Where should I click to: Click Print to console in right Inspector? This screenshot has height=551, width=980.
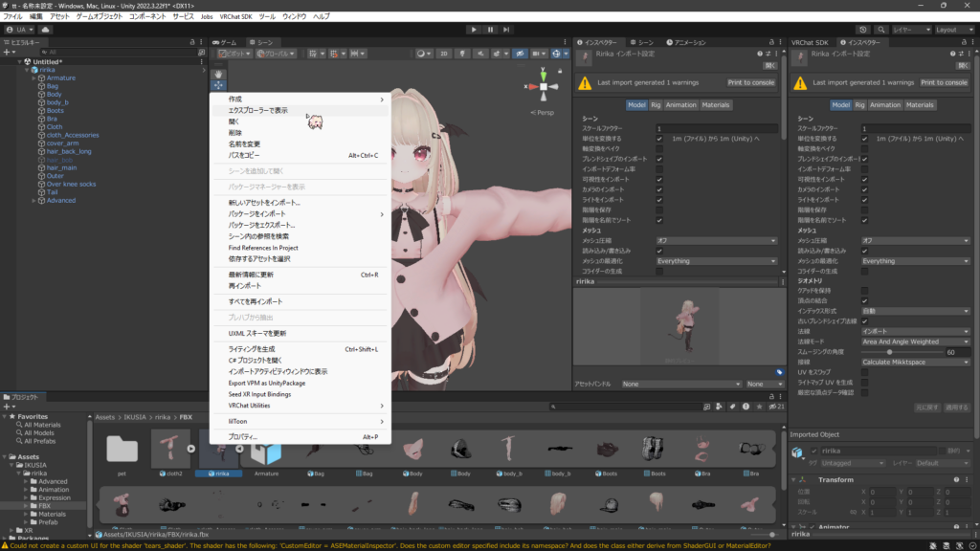pos(944,82)
